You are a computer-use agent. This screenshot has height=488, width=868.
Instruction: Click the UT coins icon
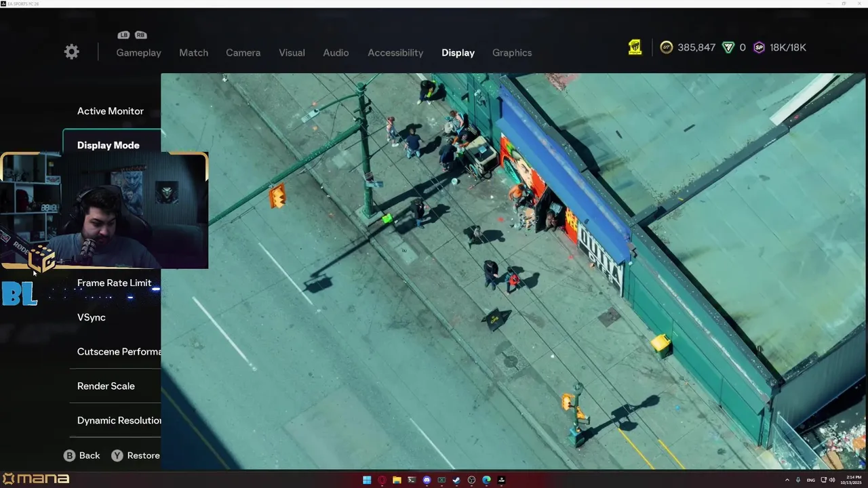pos(667,47)
